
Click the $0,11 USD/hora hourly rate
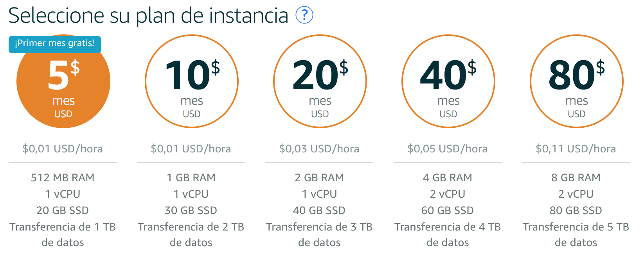click(576, 149)
